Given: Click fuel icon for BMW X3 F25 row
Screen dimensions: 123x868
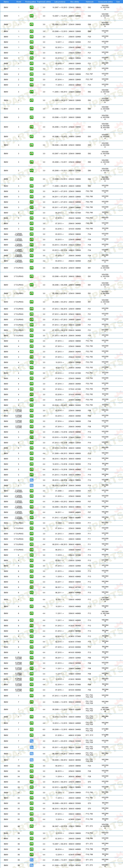Looking at the screenshot, I should (x=31, y=766).
